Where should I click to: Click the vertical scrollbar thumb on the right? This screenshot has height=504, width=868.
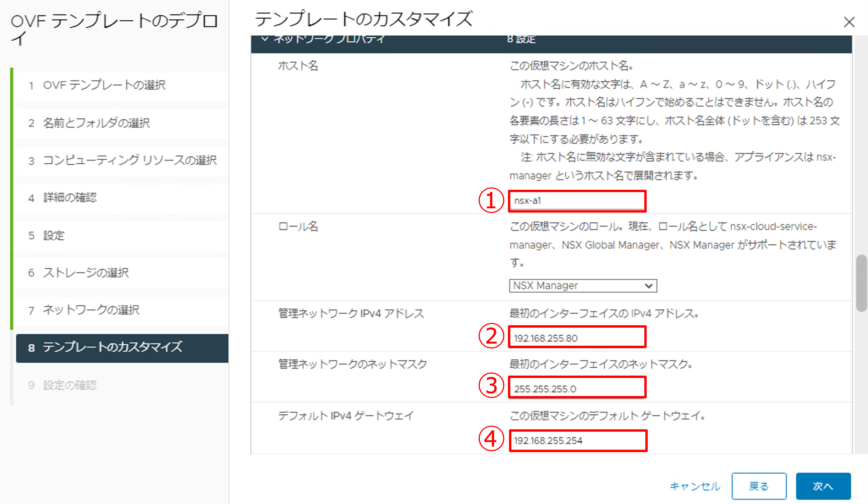coord(861,283)
